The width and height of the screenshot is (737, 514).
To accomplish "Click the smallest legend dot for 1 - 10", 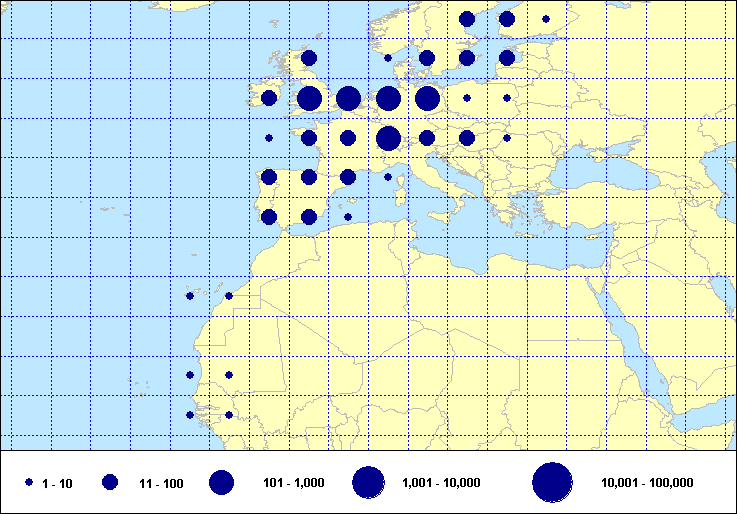I will click(28, 483).
